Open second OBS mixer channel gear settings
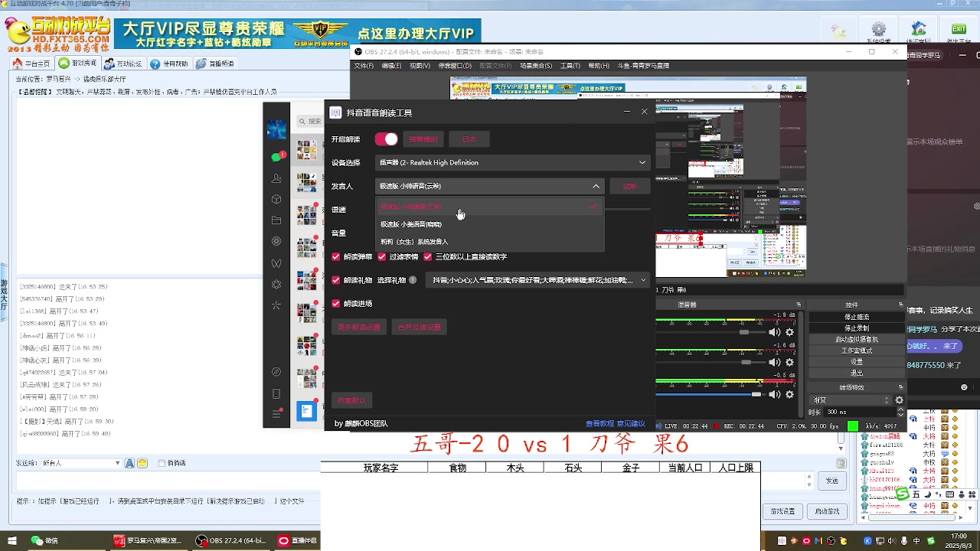The image size is (980, 551). coord(790,363)
